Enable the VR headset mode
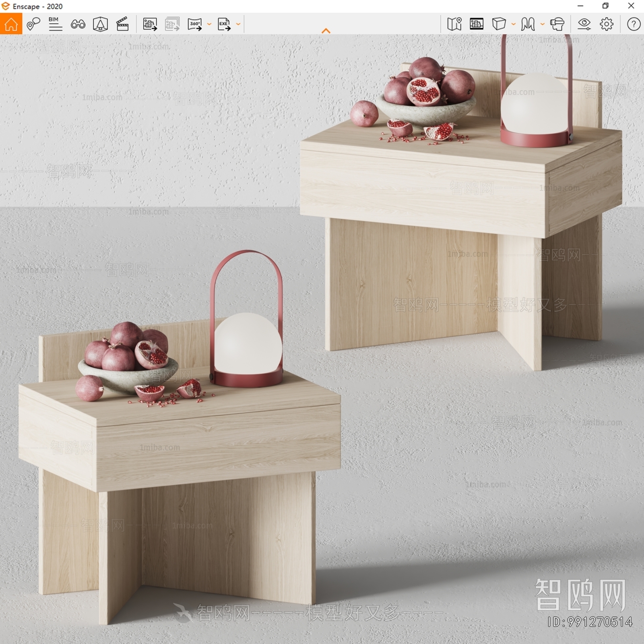644x644 pixels. tap(557, 24)
